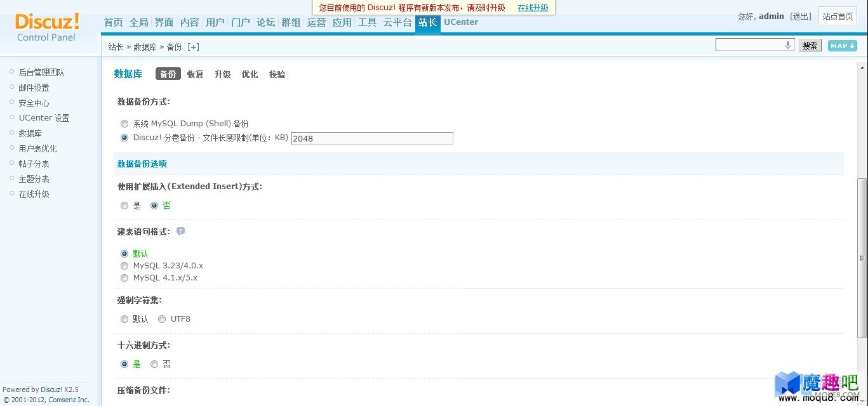
Task: Select 默认 for 强制字符集
Action: [124, 319]
